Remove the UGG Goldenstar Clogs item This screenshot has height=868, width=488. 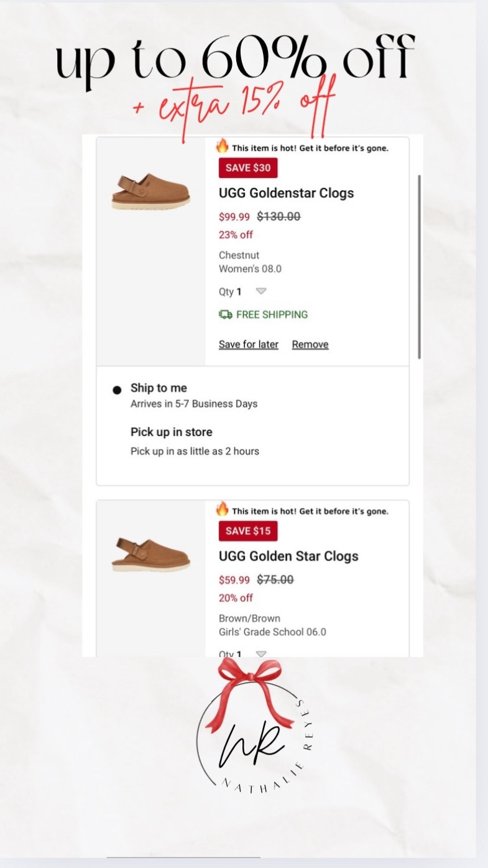click(310, 345)
